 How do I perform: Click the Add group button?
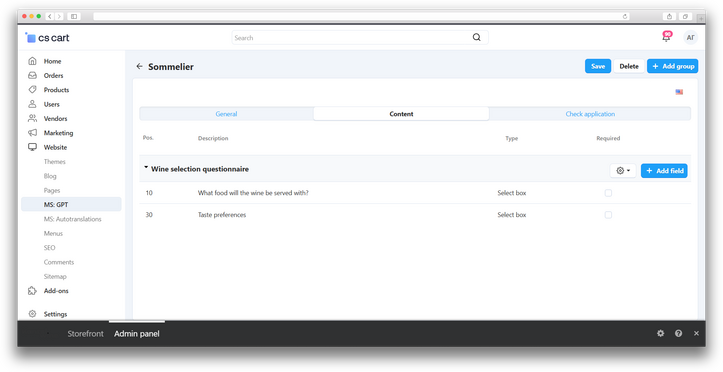point(672,66)
